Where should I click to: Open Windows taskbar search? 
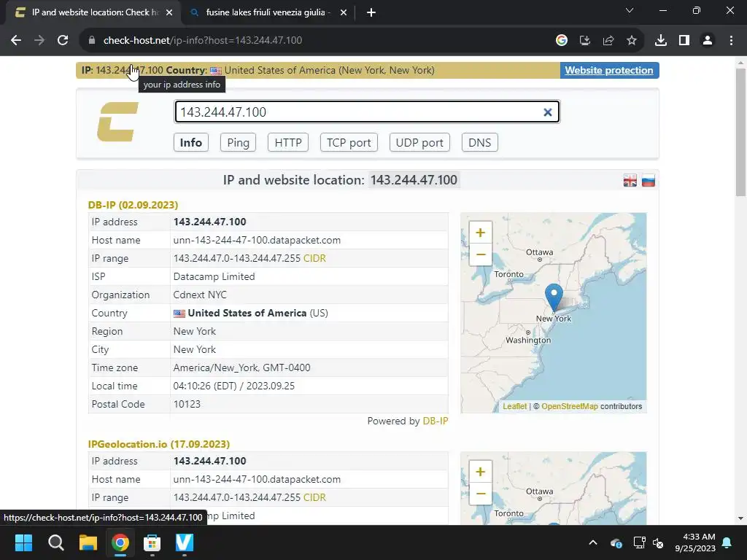coord(55,542)
